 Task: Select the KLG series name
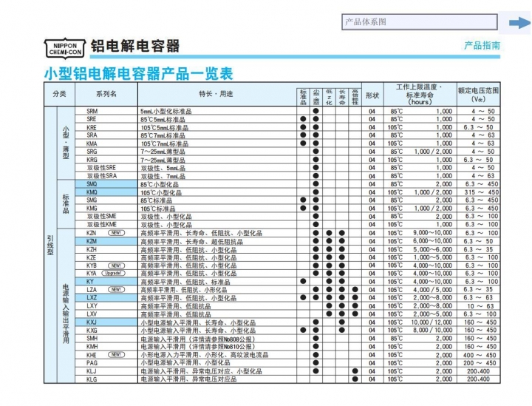[92, 379]
